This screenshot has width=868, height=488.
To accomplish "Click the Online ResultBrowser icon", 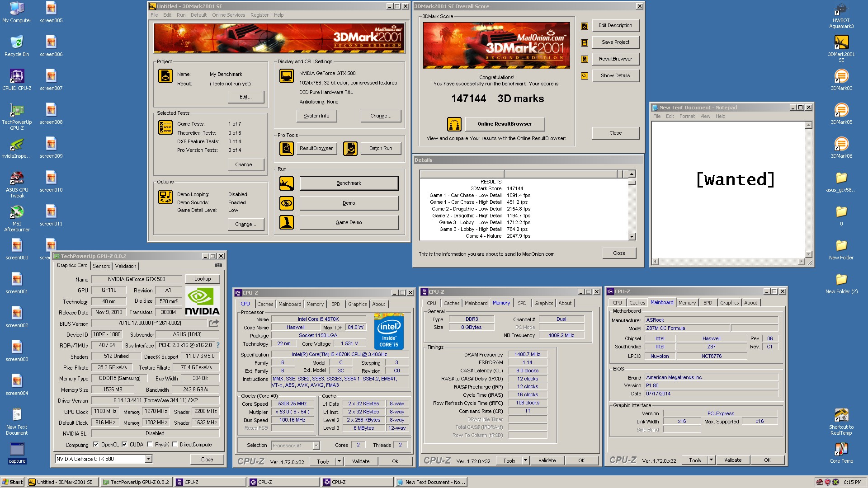I will 454,124.
